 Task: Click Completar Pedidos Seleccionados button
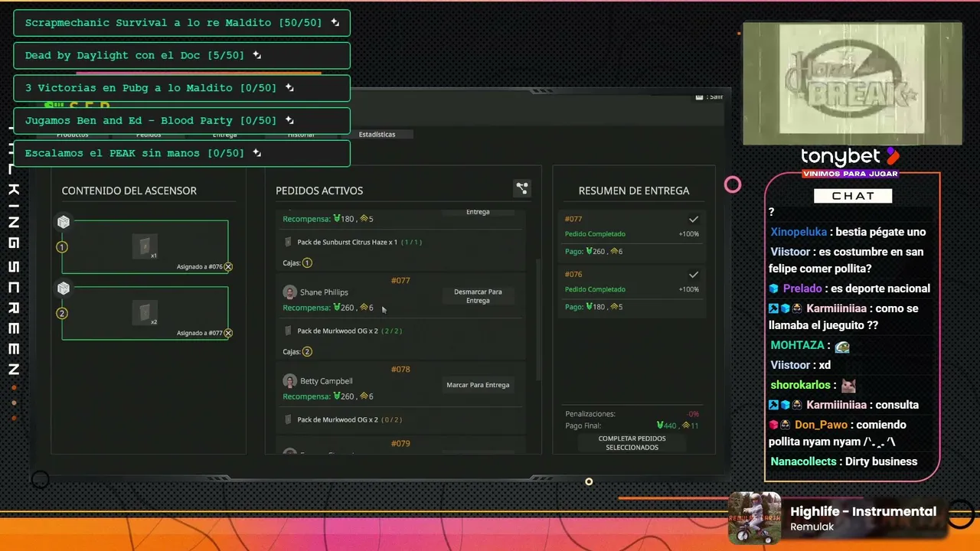pyautogui.click(x=632, y=443)
